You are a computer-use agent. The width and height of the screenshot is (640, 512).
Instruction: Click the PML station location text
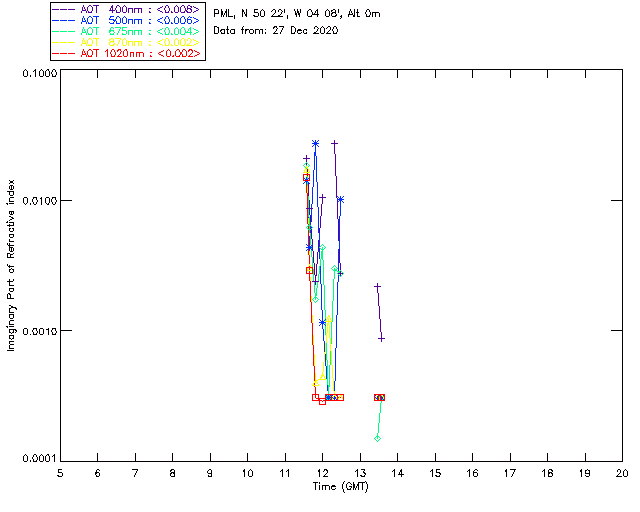tap(297, 13)
